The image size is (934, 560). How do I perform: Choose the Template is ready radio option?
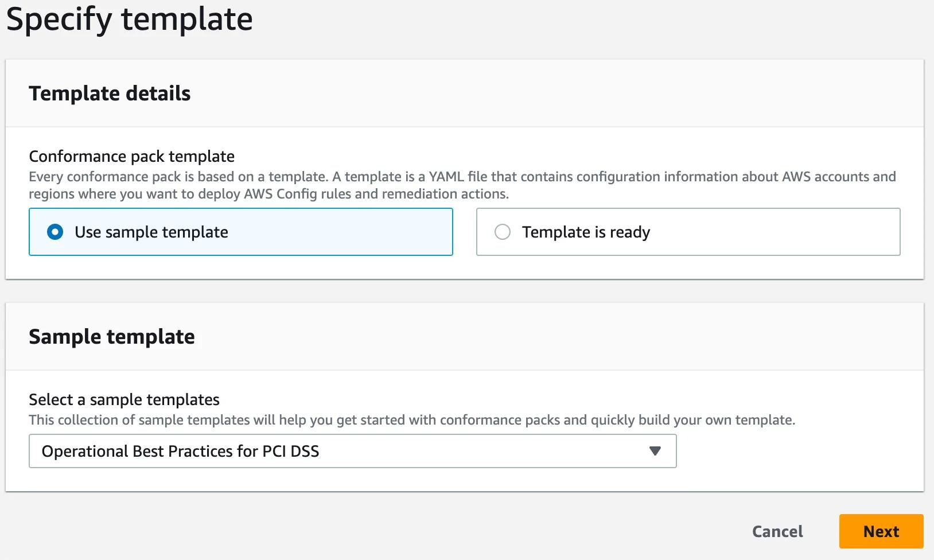pyautogui.click(x=503, y=232)
